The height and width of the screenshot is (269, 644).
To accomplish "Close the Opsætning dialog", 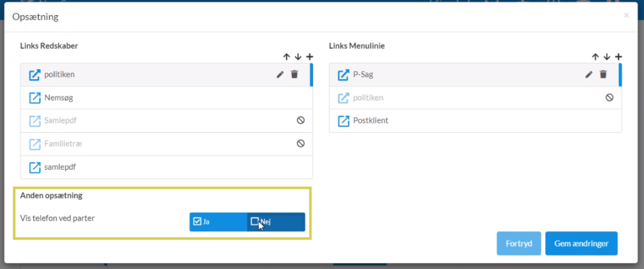I will (x=626, y=16).
